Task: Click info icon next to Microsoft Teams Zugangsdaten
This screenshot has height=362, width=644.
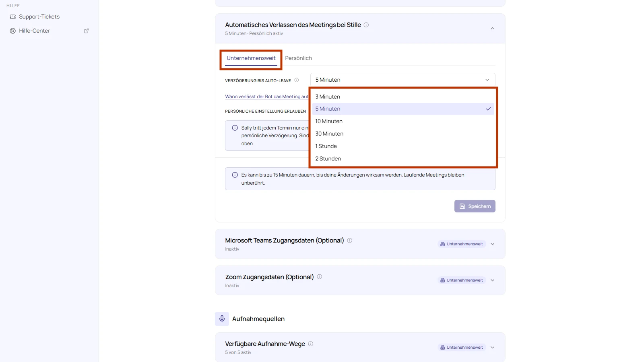Action: 350,241
